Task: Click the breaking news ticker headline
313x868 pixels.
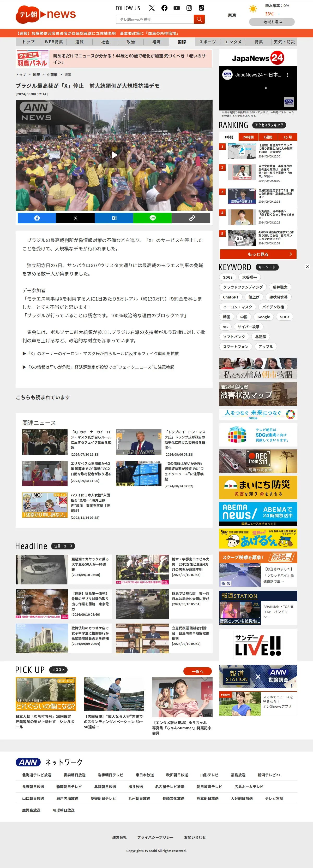Action: coord(98,33)
